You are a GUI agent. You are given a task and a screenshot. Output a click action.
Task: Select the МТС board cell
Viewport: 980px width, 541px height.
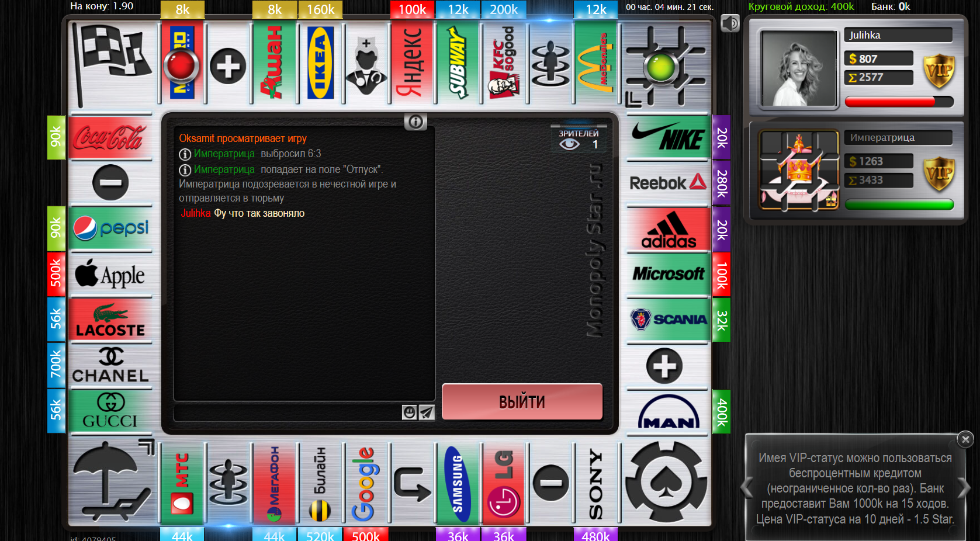[182, 484]
